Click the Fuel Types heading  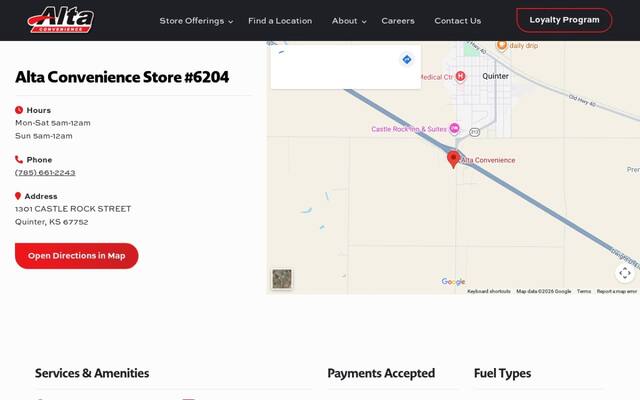(502, 373)
